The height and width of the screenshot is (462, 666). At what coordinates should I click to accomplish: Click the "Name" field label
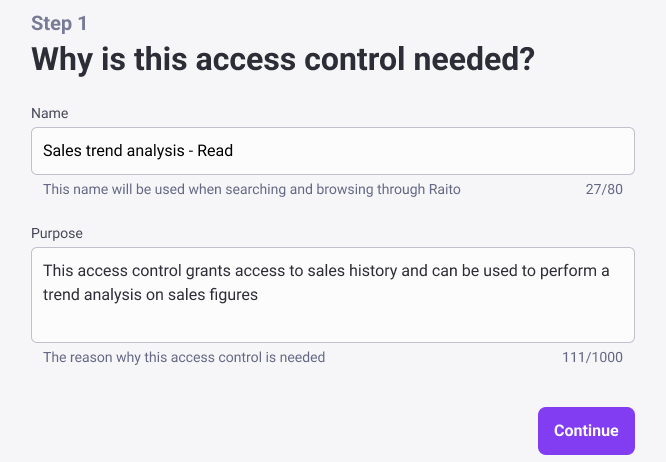49,113
